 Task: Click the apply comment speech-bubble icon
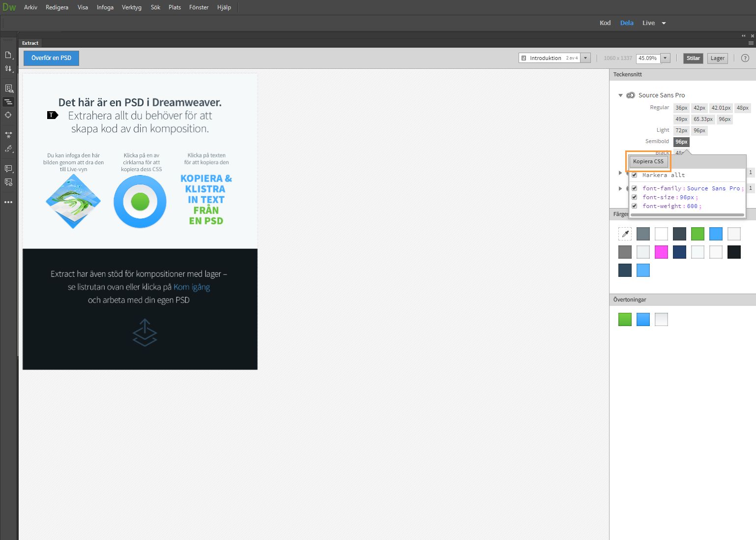(8, 169)
